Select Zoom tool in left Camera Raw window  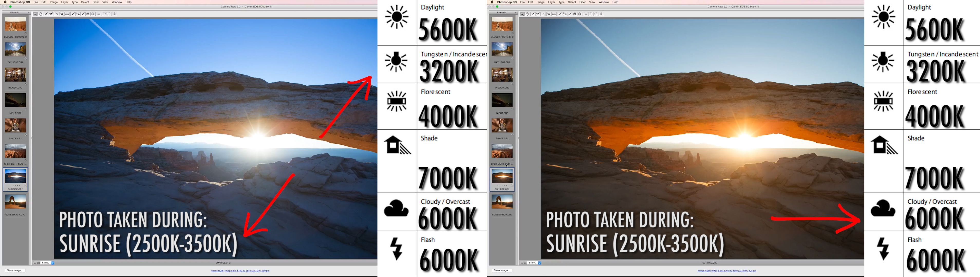(x=35, y=14)
